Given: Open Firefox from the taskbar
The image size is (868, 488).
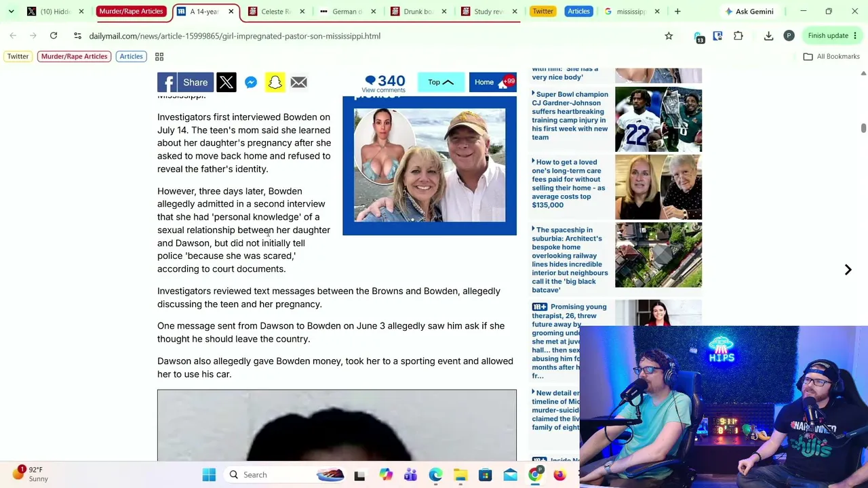Looking at the screenshot, I should 560,474.
